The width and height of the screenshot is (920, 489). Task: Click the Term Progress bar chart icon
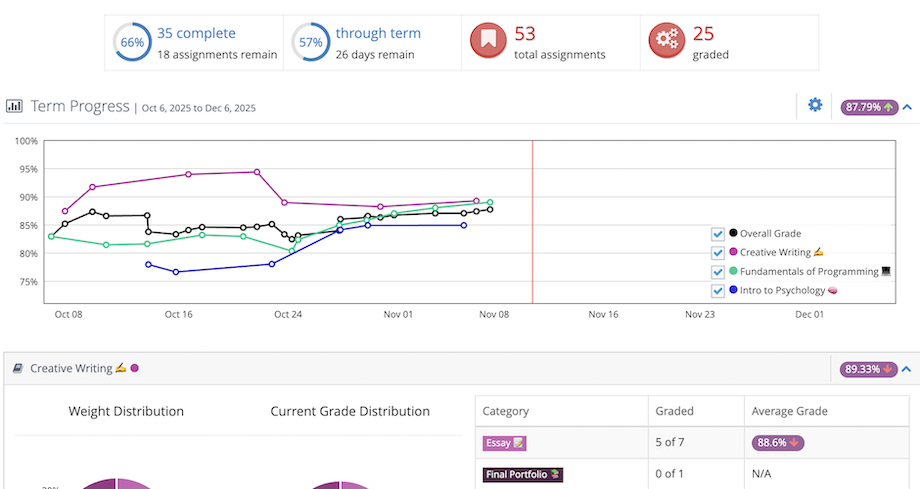pos(15,106)
